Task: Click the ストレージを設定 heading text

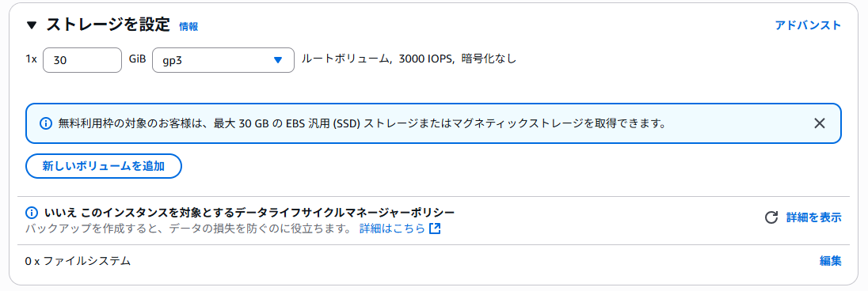Action: coord(108,25)
